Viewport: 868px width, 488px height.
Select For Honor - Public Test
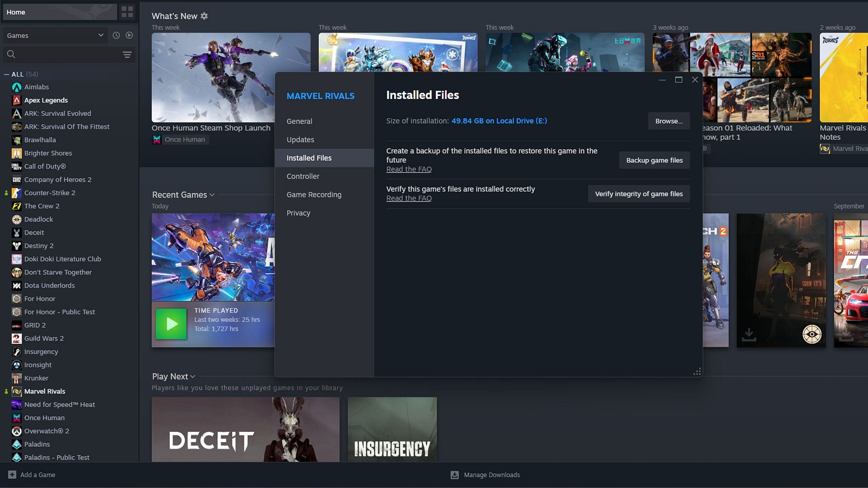60,312
